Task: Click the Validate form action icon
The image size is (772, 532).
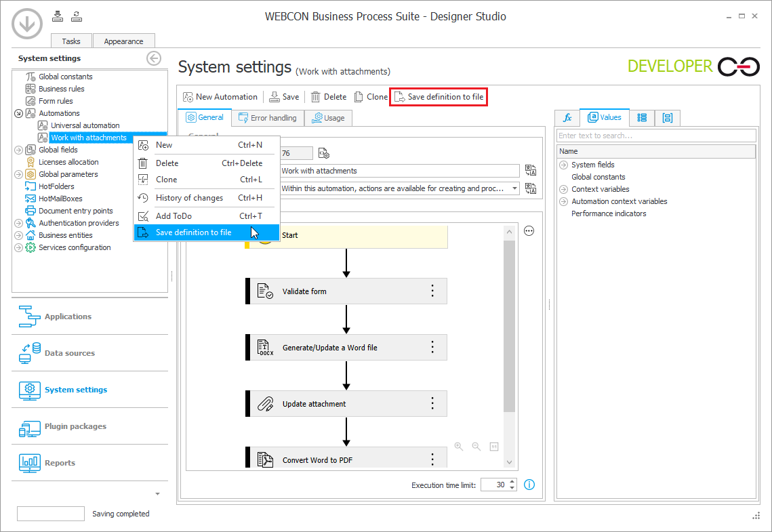Action: [x=265, y=291]
